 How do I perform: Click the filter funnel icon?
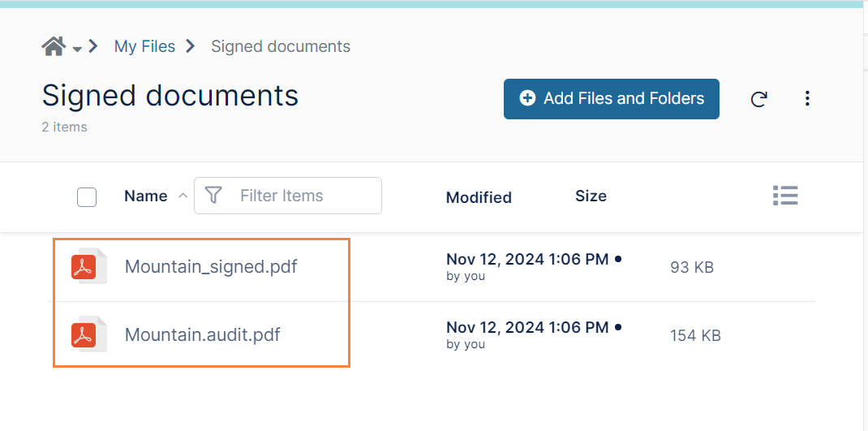[213, 196]
